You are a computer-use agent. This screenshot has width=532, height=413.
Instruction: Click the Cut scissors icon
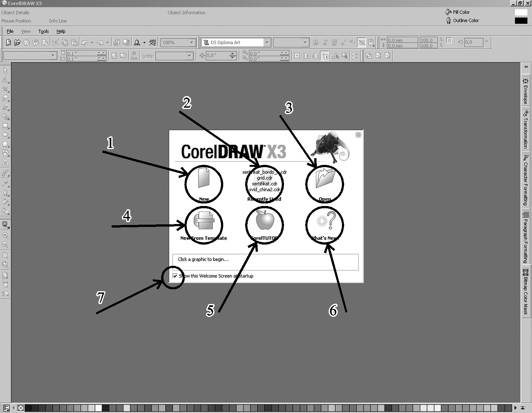55,42
